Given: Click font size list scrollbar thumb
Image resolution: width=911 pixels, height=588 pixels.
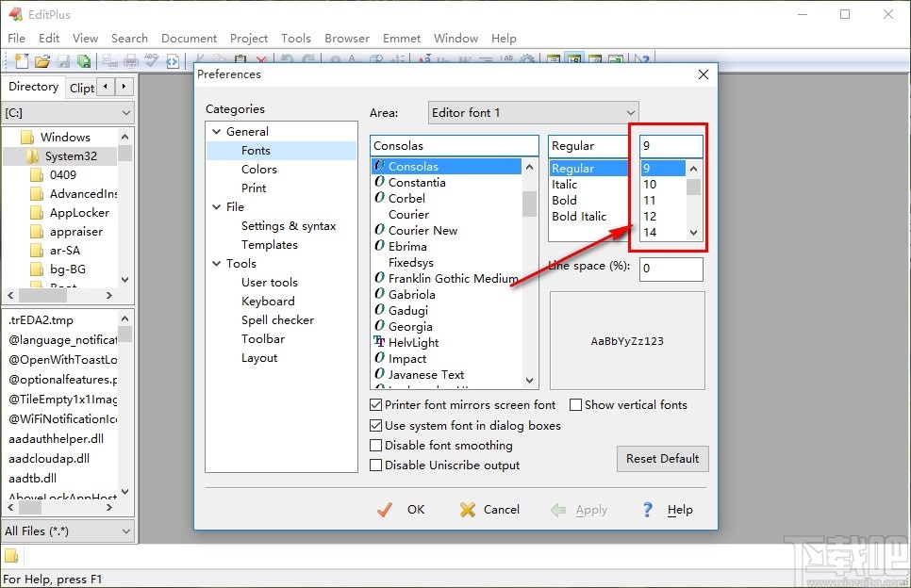Looking at the screenshot, I should (x=694, y=187).
